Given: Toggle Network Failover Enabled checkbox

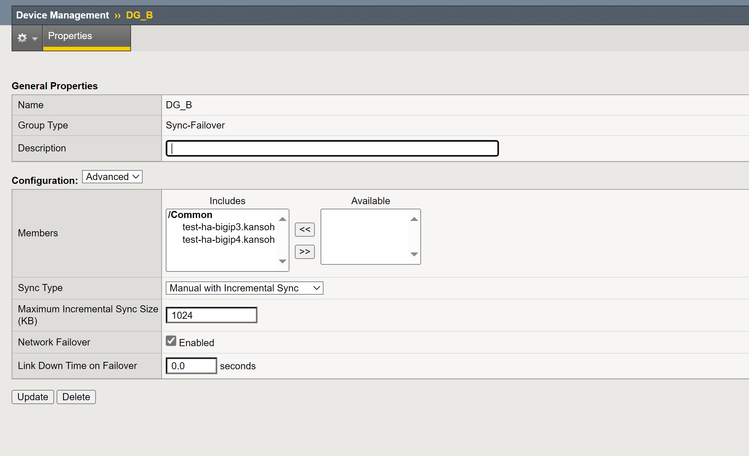Looking at the screenshot, I should point(171,341).
